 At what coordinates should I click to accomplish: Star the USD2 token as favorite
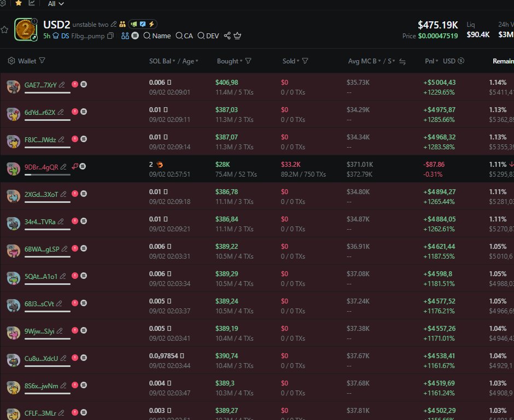4,30
